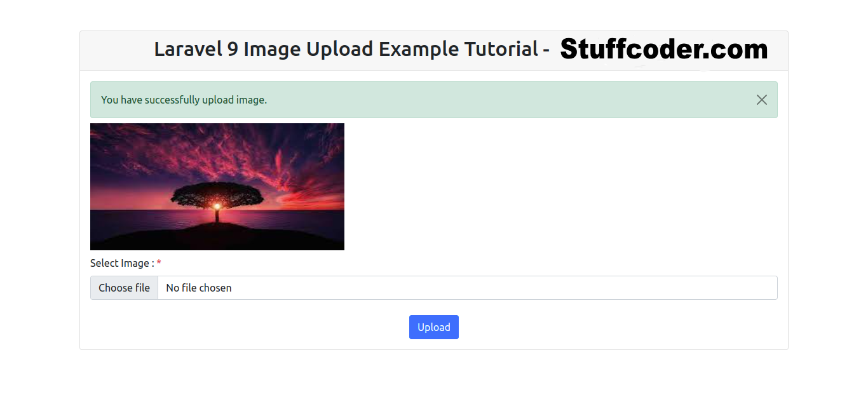The width and height of the screenshot is (868, 404).
Task: Submit the form with Upload
Action: [x=434, y=327]
